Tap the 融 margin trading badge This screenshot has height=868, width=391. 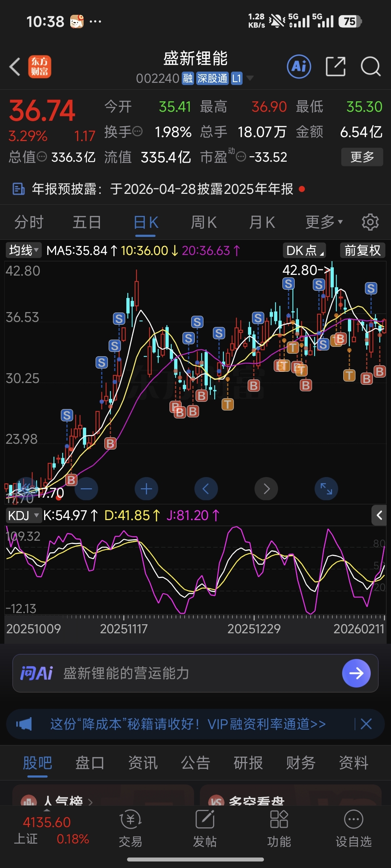click(188, 78)
